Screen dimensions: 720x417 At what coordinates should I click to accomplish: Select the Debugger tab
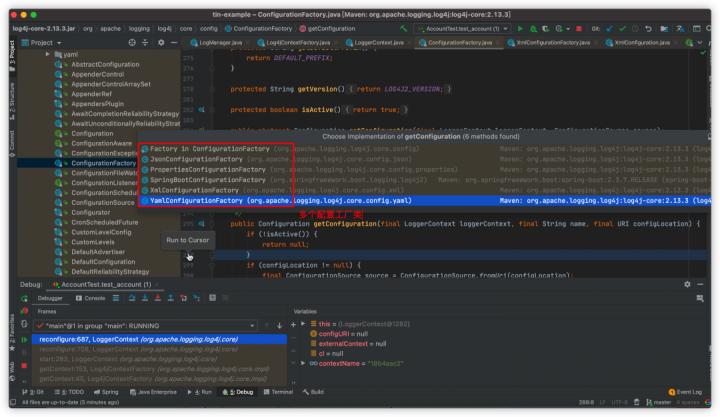[x=50, y=299]
